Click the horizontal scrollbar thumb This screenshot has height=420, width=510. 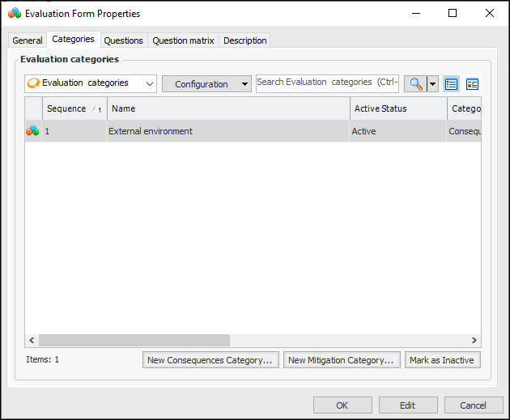coord(134,341)
